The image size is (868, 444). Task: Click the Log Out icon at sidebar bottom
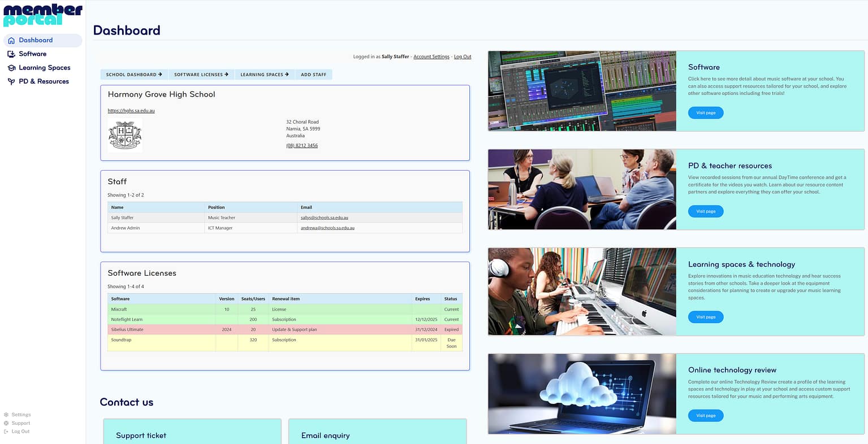(x=6, y=431)
